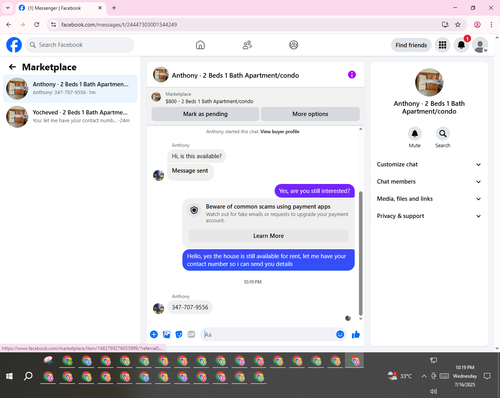Attach a file with the photo icon

coord(166,334)
